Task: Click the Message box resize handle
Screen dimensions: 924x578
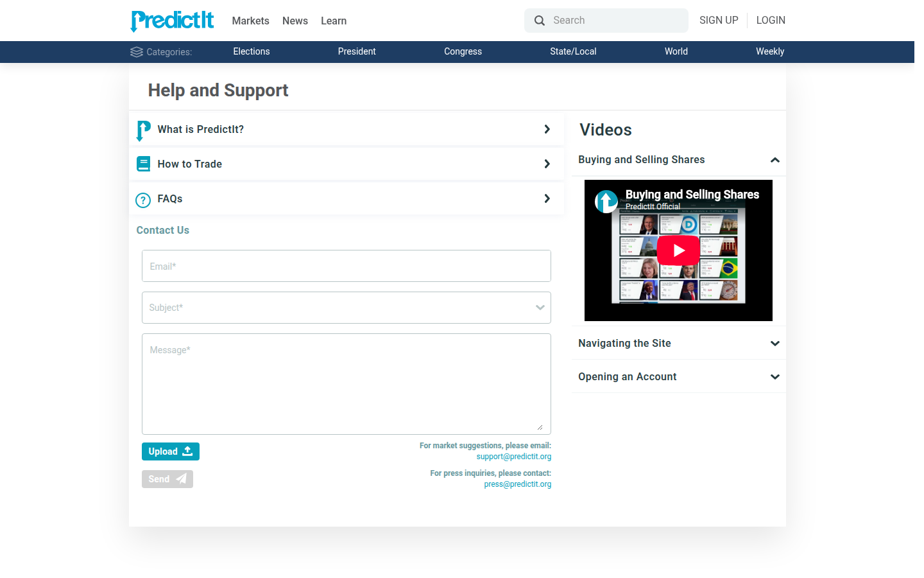Action: tap(540, 427)
